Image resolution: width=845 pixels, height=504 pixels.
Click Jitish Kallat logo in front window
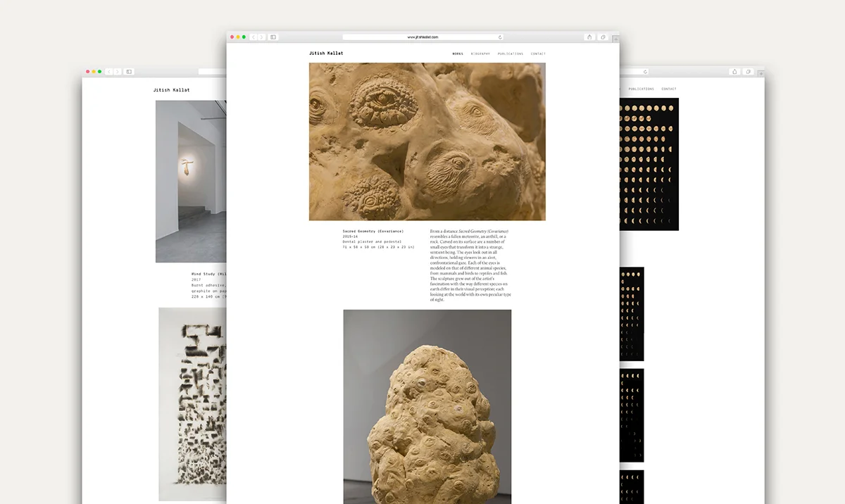coord(326,53)
